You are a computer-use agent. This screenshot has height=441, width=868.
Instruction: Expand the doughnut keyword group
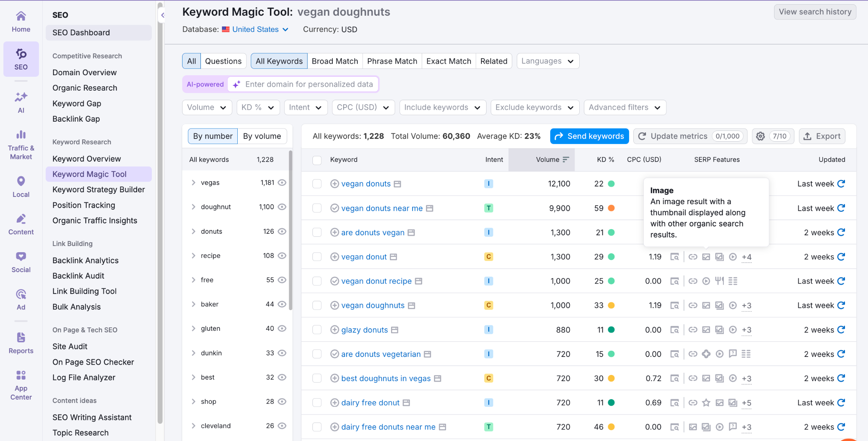pos(194,207)
